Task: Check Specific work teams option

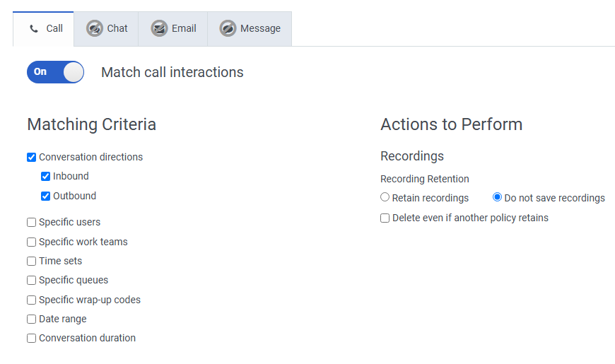Action: pos(32,242)
